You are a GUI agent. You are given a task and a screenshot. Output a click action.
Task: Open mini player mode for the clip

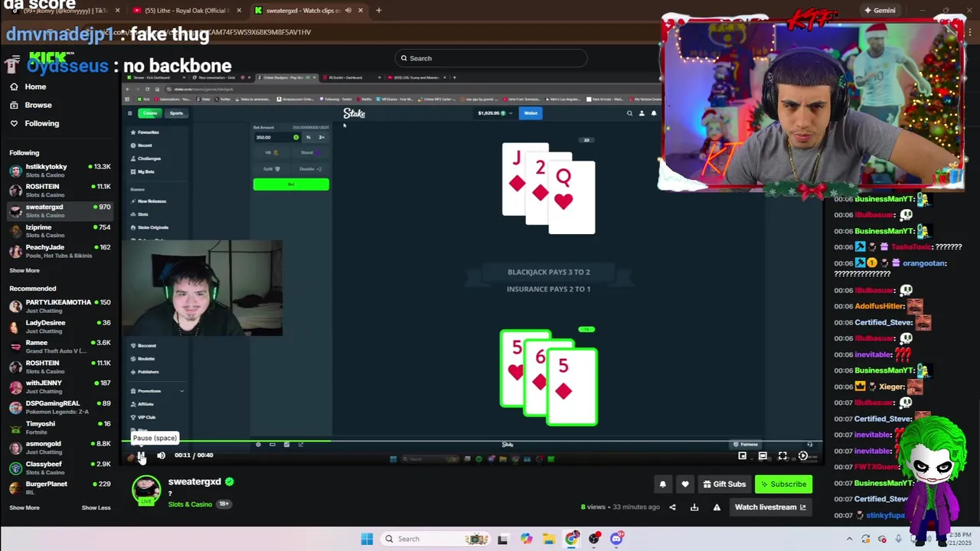(742, 456)
